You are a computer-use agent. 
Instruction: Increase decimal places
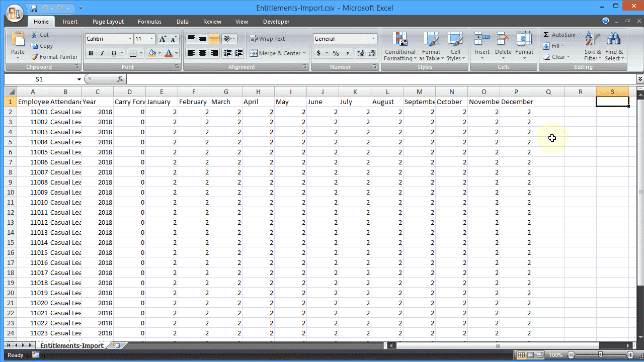pyautogui.click(x=360, y=53)
